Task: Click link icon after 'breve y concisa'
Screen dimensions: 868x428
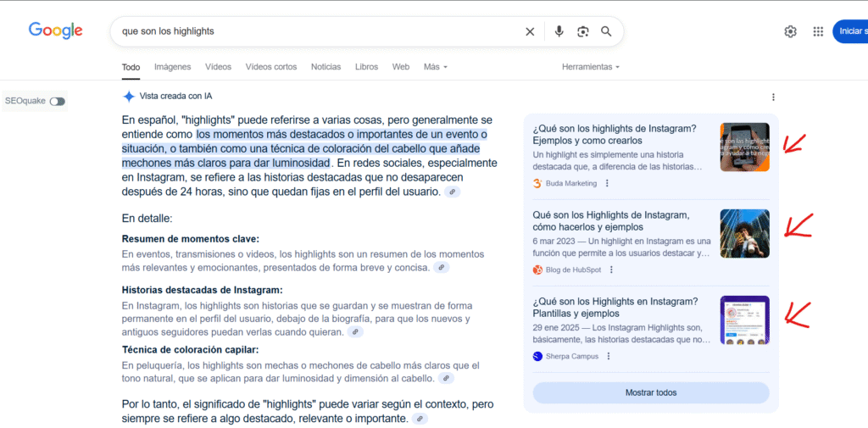Action: [x=441, y=268]
